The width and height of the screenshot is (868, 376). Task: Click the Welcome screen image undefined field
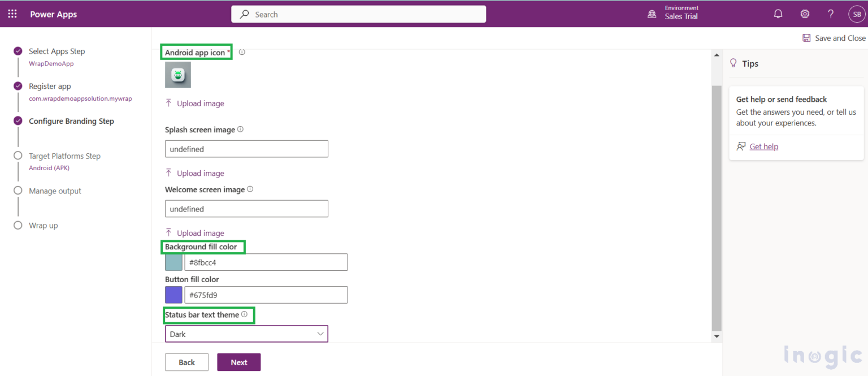tap(246, 209)
